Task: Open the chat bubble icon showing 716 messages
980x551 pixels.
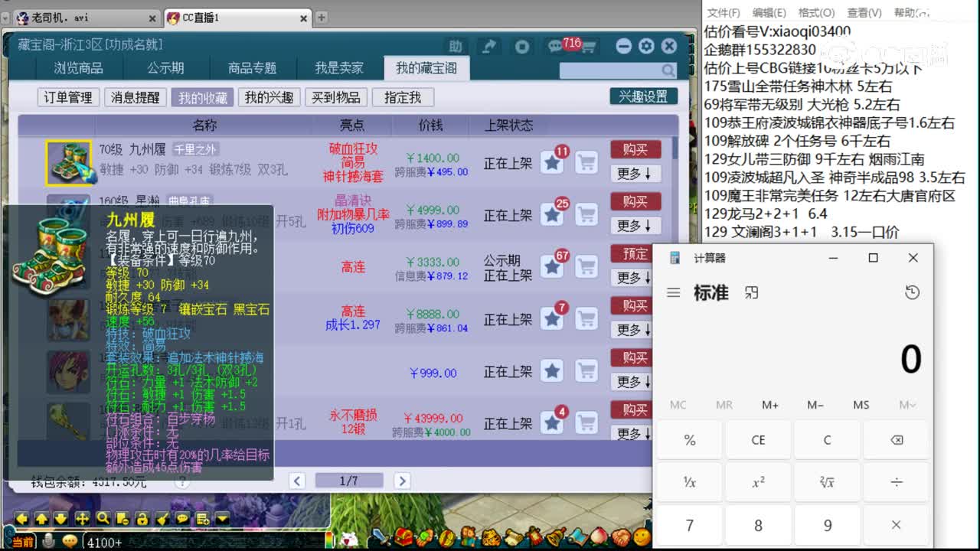Action: [554, 47]
